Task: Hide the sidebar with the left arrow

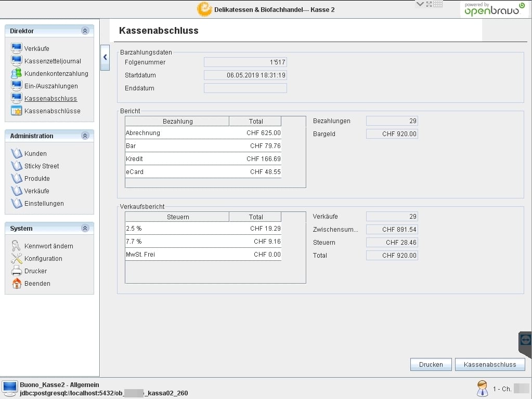Action: click(x=105, y=57)
